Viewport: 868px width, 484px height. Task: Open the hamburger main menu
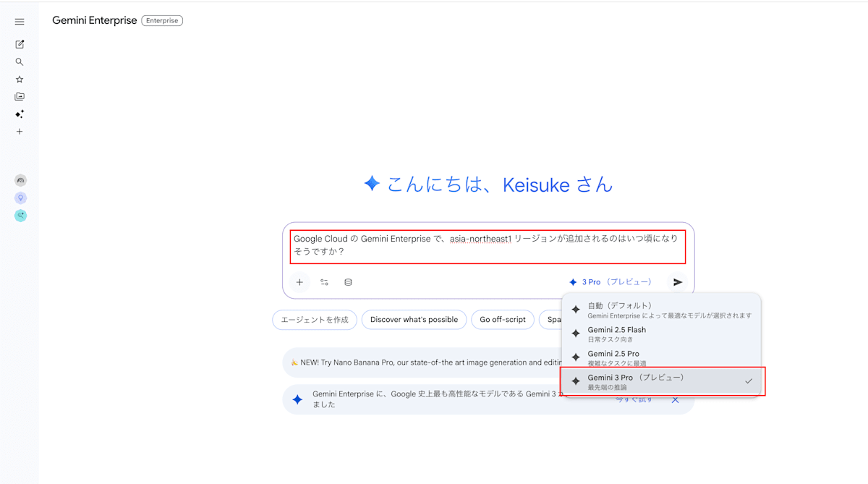20,22
